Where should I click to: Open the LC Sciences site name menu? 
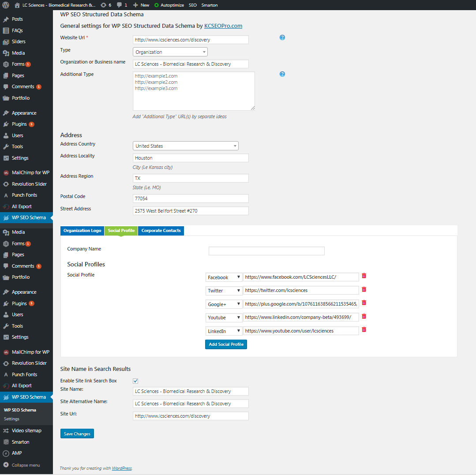[59, 5]
